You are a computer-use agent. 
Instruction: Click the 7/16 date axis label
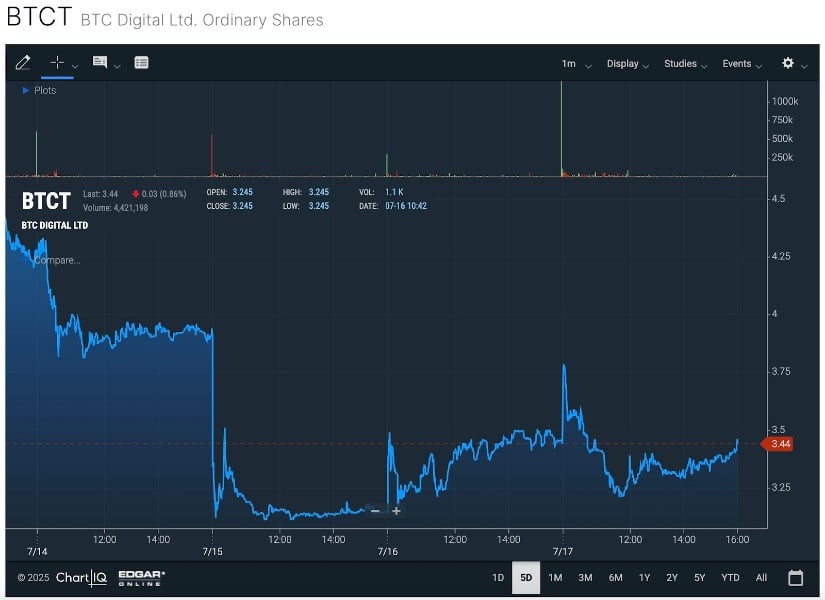388,551
